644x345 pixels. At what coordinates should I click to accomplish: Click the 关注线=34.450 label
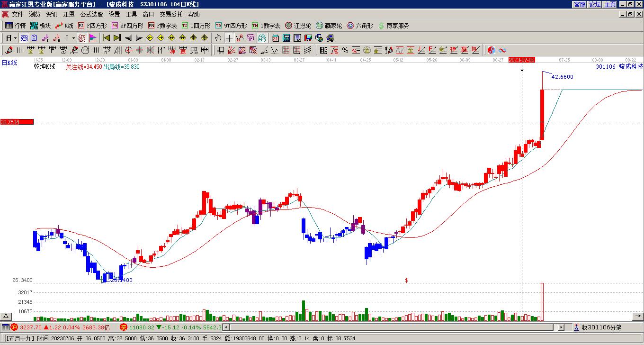coord(84,67)
